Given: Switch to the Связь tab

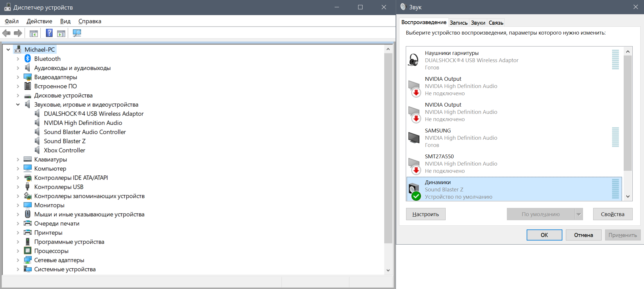Looking at the screenshot, I should [496, 23].
